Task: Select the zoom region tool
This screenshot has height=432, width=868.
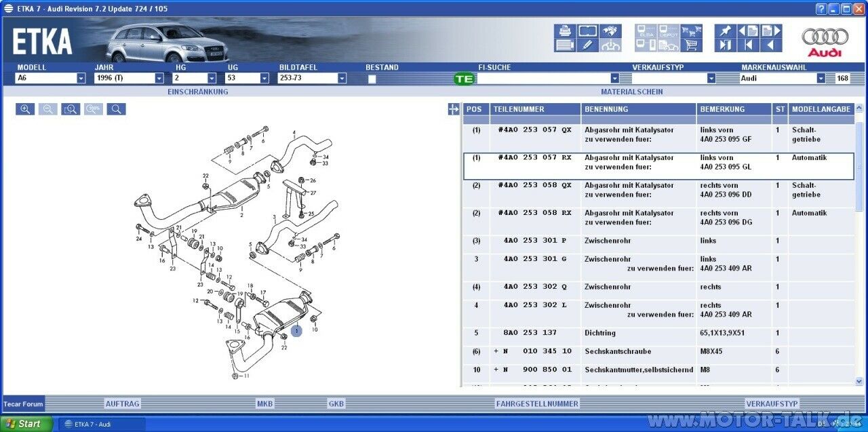Action: tap(71, 109)
